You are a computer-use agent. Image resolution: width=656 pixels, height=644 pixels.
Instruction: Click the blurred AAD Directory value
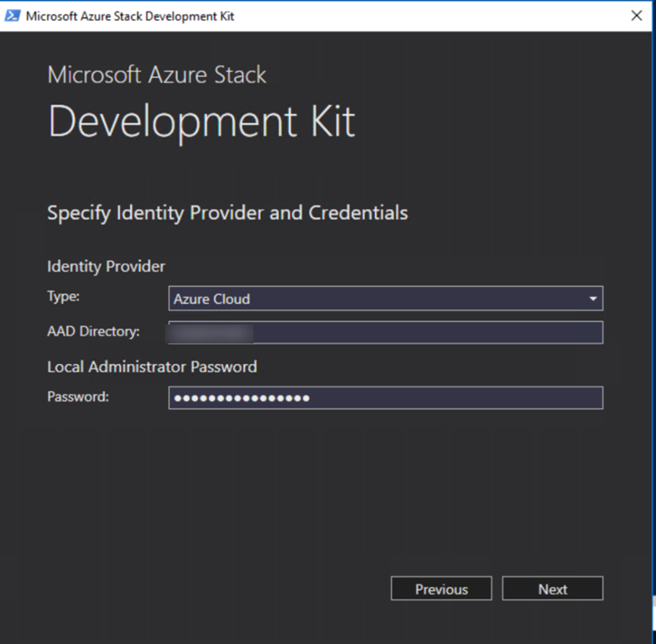coord(211,333)
